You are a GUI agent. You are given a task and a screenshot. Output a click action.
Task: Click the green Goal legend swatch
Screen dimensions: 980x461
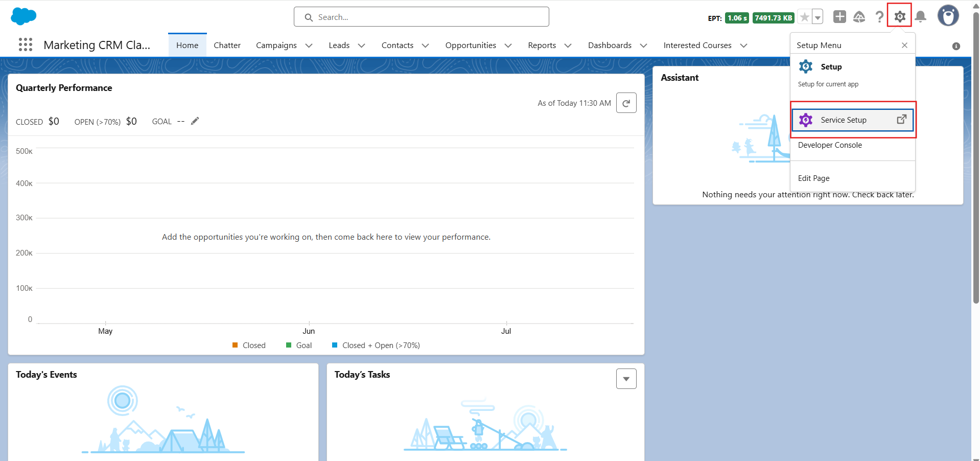(289, 345)
